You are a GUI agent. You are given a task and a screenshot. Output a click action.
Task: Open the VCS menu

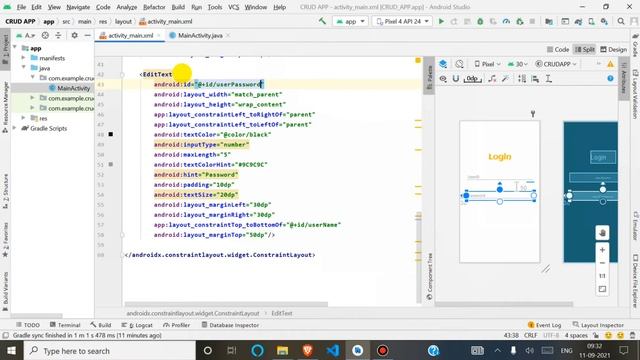(x=233, y=7)
